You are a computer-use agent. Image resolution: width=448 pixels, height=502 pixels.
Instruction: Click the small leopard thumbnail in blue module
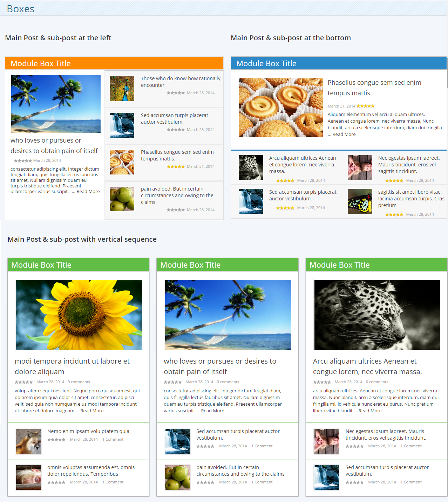point(251,167)
